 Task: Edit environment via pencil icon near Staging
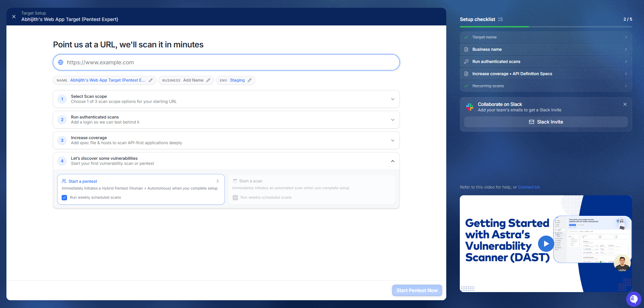click(250, 80)
